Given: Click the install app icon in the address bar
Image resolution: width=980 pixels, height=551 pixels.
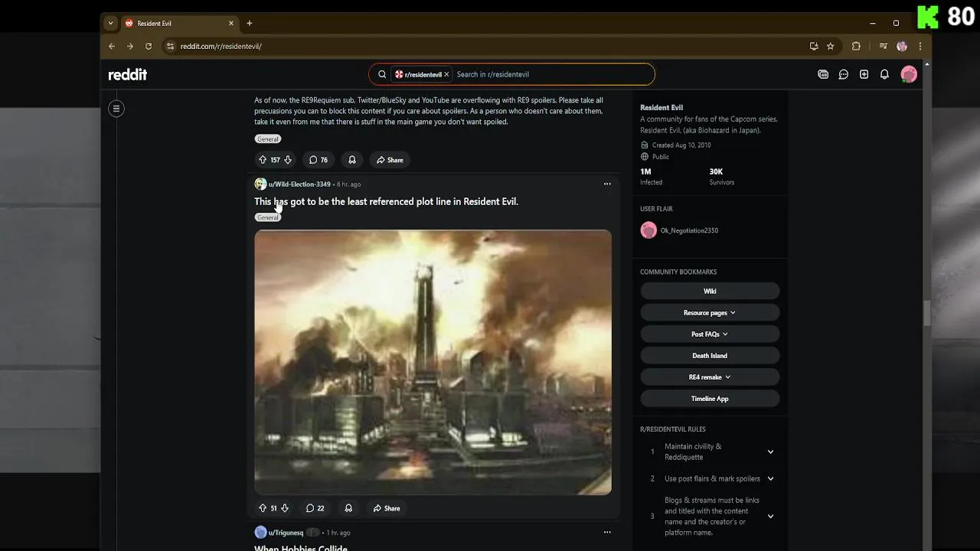Looking at the screenshot, I should 814,46.
